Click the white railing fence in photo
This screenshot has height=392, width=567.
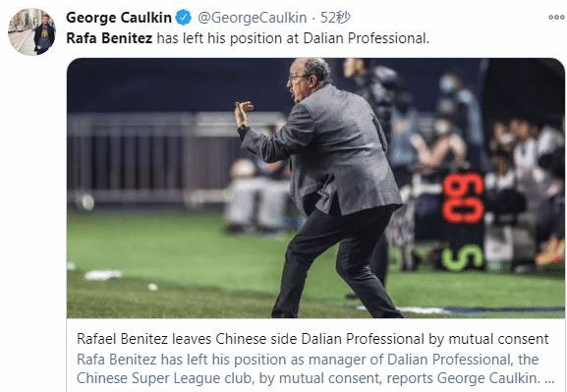point(152,159)
